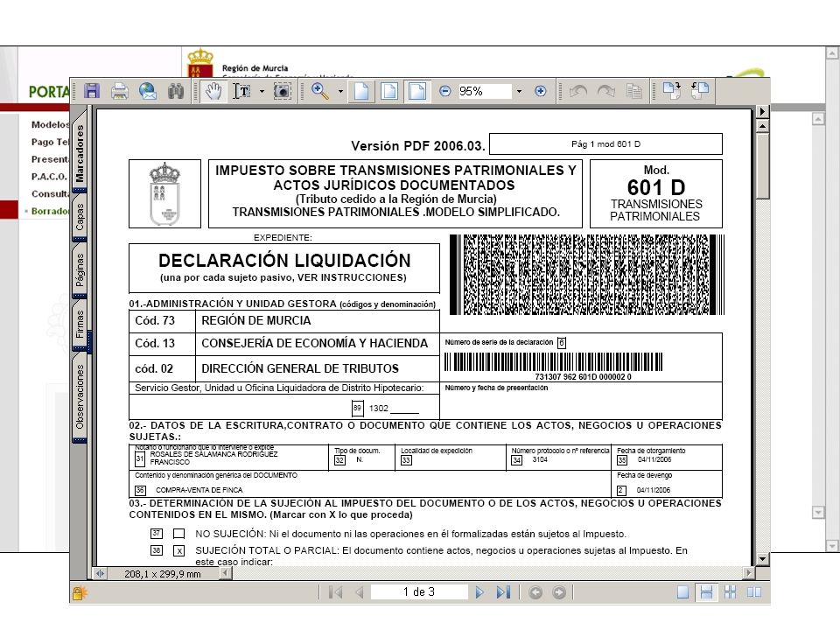Click Cód. 73 cell
The width and height of the screenshot is (840, 630).
click(162, 321)
